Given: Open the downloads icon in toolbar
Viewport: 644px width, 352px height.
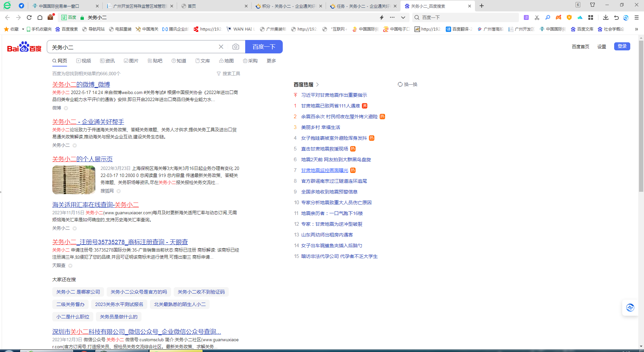Looking at the screenshot, I should (x=606, y=17).
